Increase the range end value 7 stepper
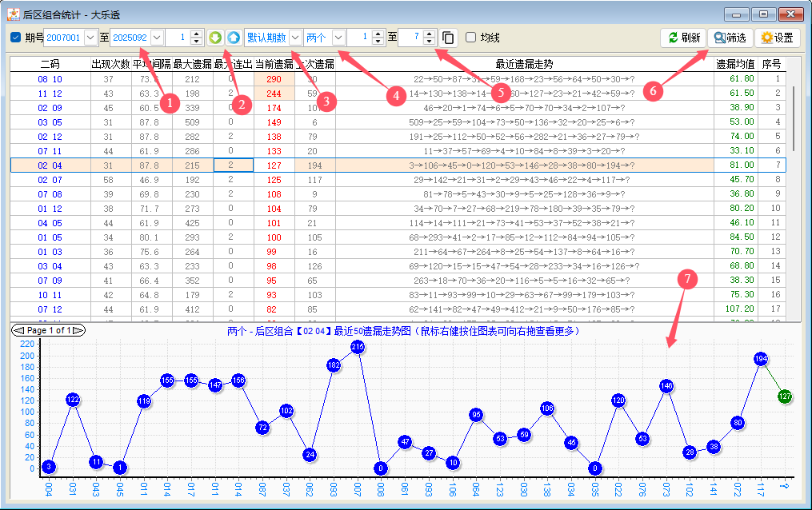The width and height of the screenshot is (812, 510). [x=430, y=34]
